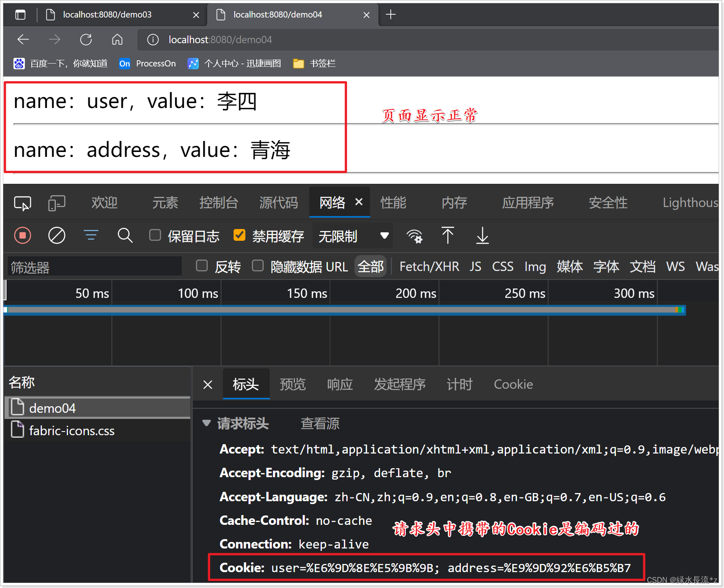Viewport: 724px width, 588px height.
Task: Switch to the 应用程序 DevTools tab
Action: 528,203
